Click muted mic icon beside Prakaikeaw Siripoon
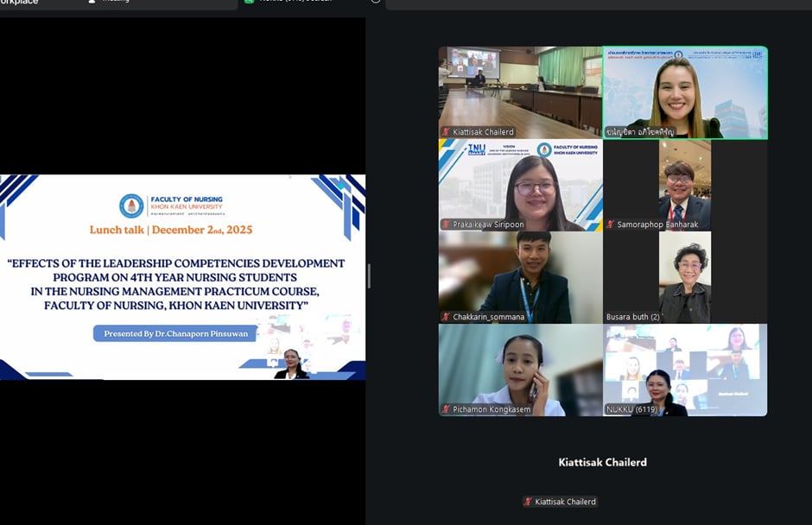812x525 pixels. (x=446, y=225)
